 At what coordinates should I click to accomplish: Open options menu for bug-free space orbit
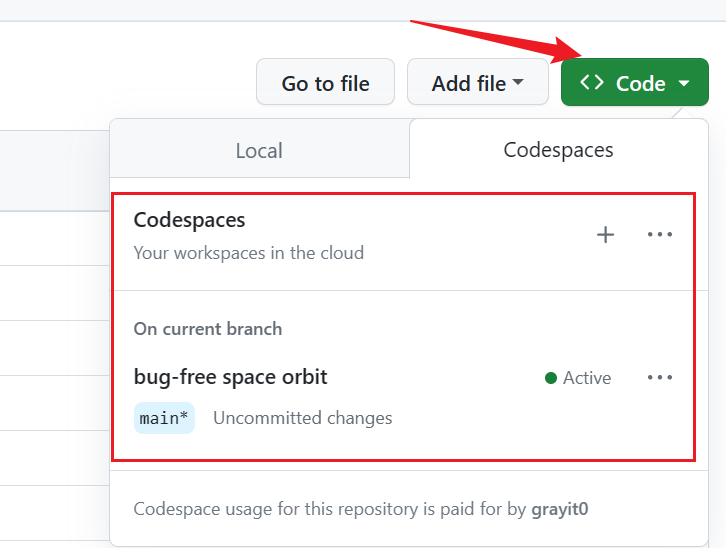click(660, 378)
